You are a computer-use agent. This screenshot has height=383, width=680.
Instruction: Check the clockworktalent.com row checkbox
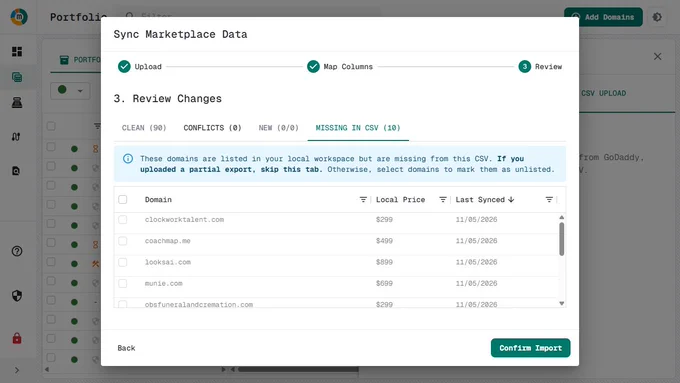click(123, 219)
